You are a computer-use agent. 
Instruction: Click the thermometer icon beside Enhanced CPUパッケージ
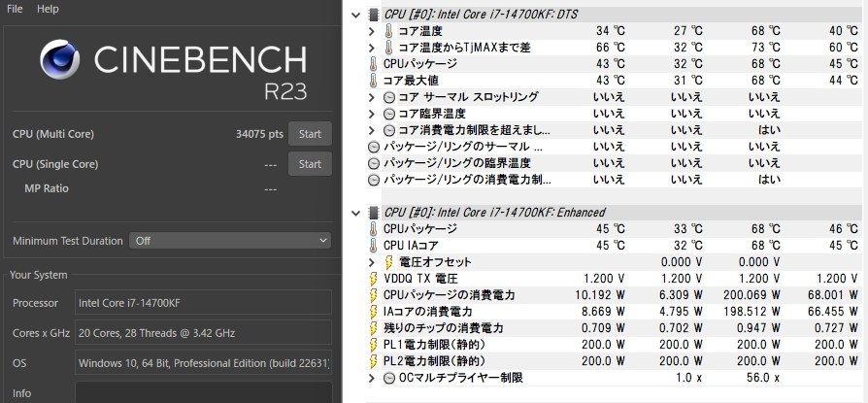(373, 228)
